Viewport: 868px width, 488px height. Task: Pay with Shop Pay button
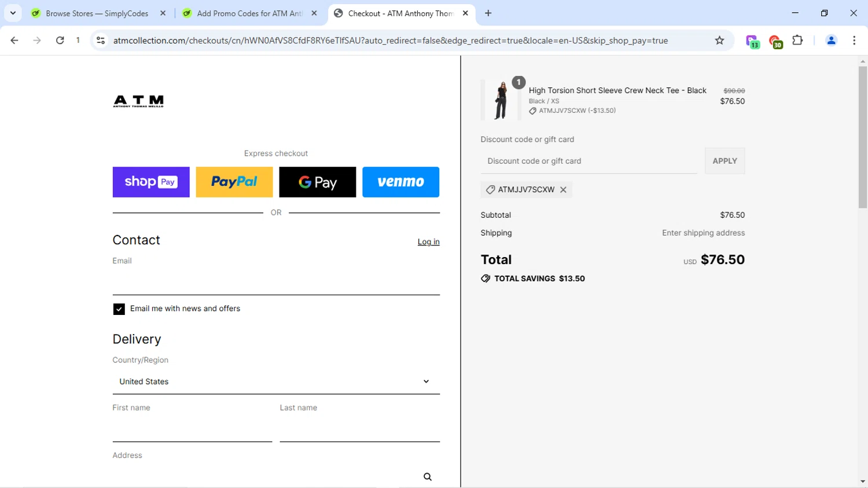[151, 182]
